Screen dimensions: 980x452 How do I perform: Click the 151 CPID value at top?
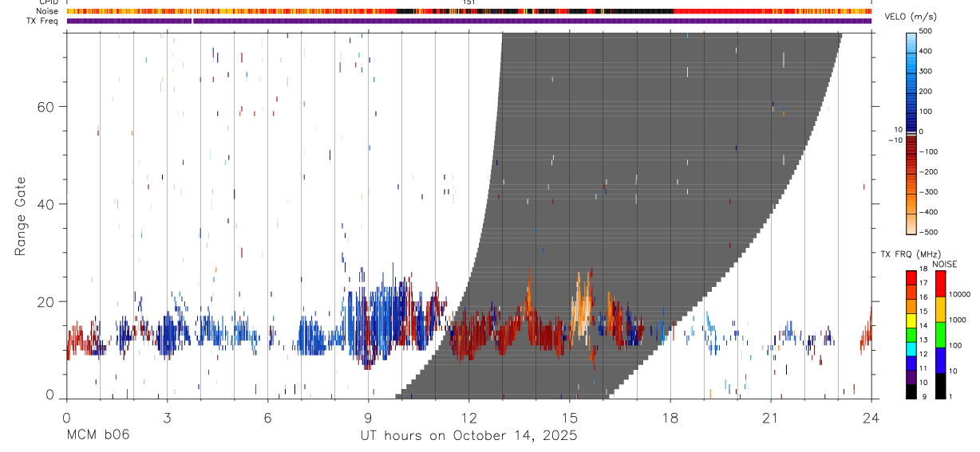click(468, 2)
